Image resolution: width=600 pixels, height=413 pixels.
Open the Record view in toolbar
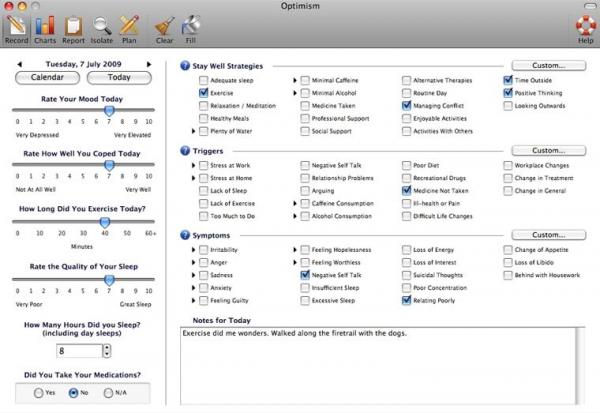[16, 29]
